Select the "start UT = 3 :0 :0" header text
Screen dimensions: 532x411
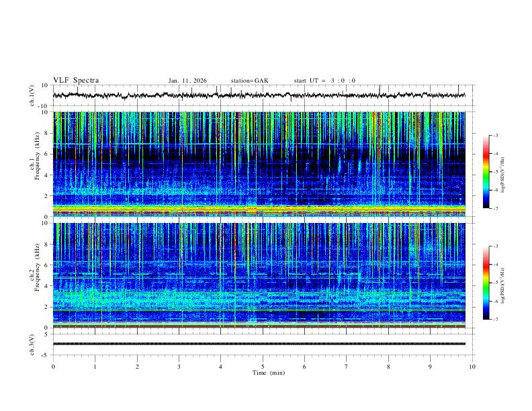pyautogui.click(x=324, y=81)
